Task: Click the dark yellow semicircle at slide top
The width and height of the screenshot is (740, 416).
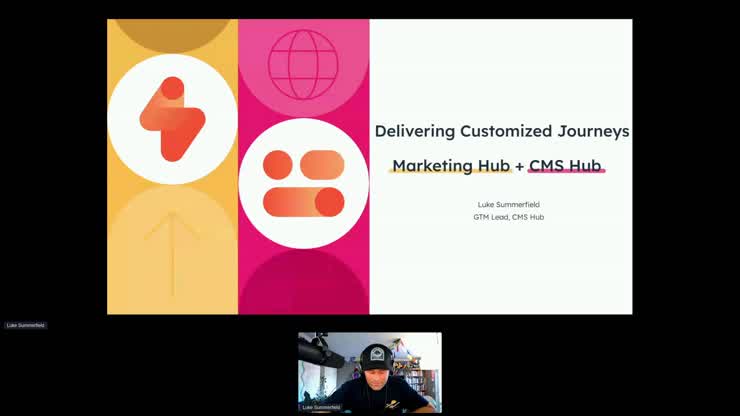Action: pyautogui.click(x=172, y=32)
